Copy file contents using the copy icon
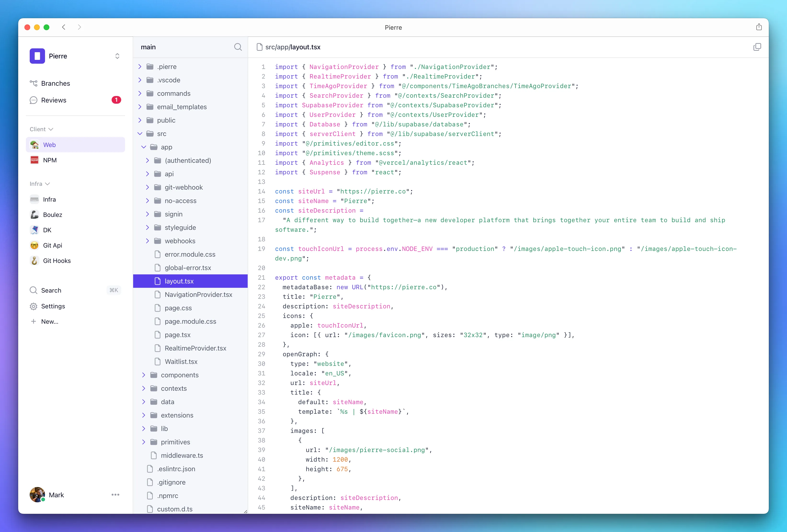787x532 pixels. (x=757, y=47)
